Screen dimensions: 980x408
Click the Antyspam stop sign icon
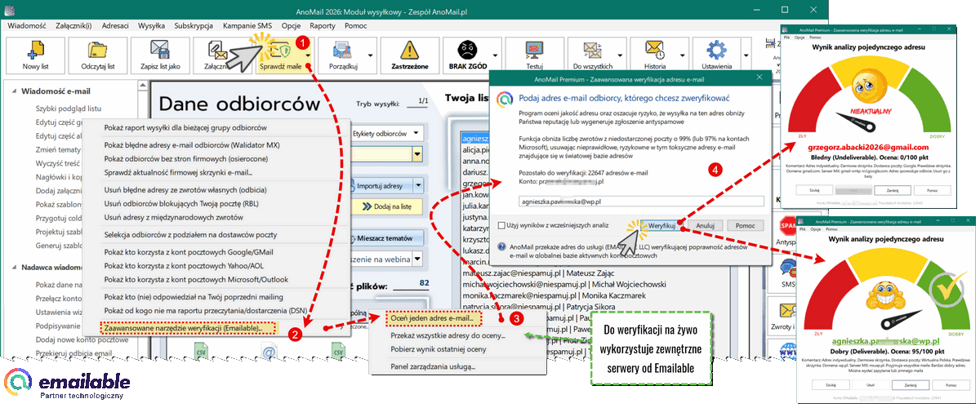pyautogui.click(x=789, y=226)
